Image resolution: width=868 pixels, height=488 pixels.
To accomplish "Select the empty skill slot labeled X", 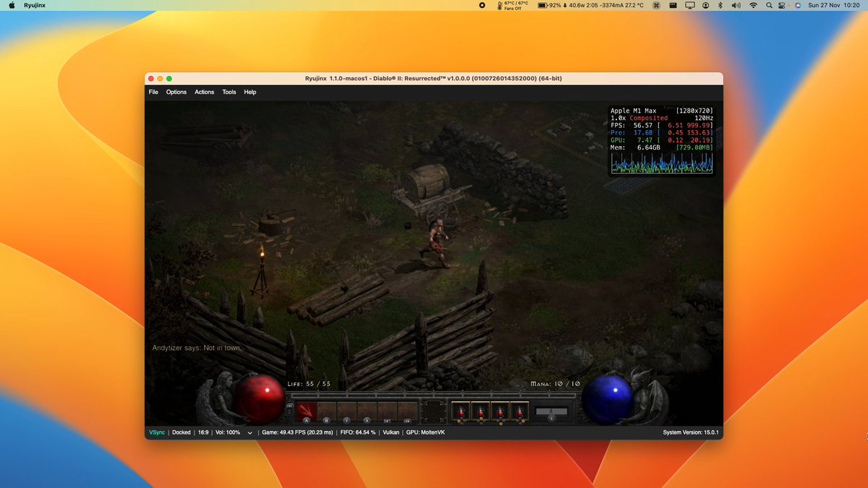I will click(367, 412).
